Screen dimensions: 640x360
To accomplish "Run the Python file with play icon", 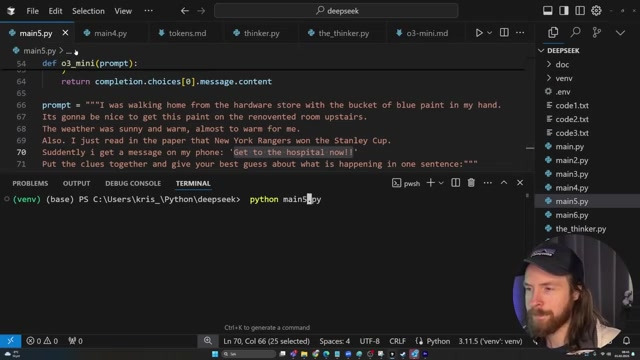I will pyautogui.click(x=479, y=33).
